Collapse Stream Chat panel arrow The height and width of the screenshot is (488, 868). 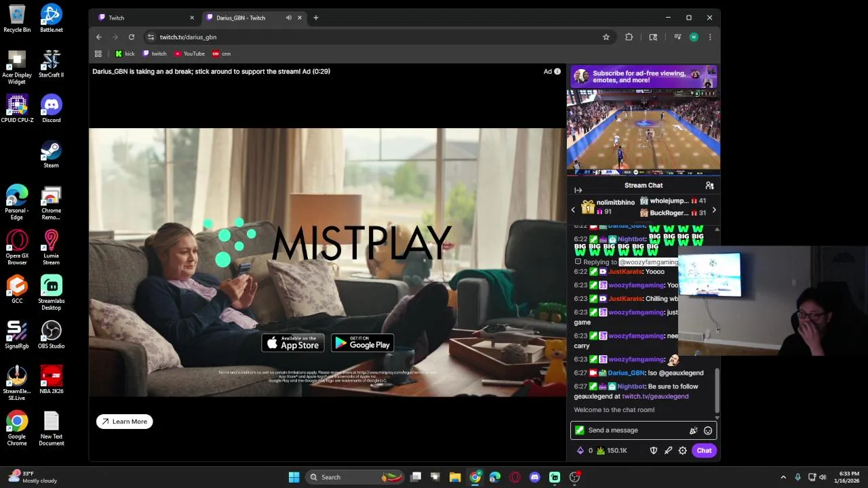pos(578,190)
